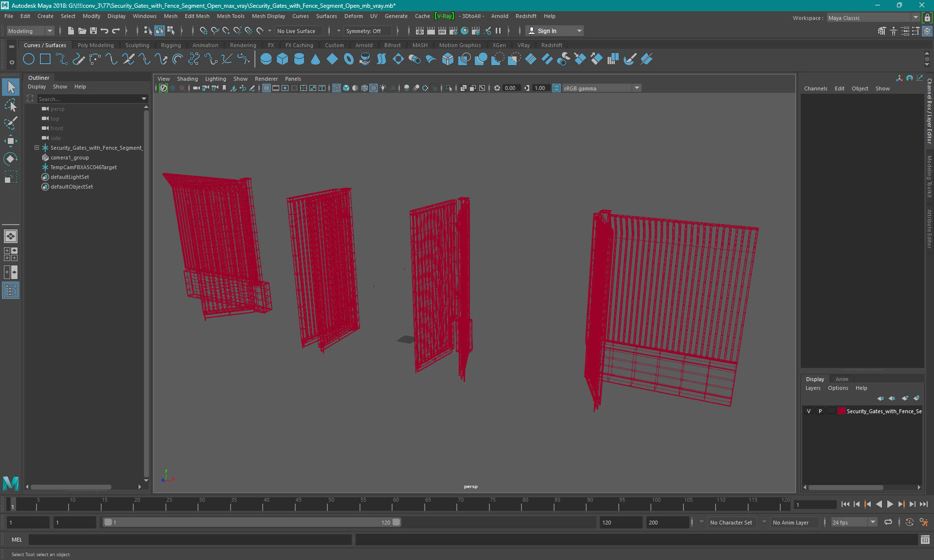Select camera1_group in the Outliner
This screenshot has height=560, width=934.
coord(70,157)
